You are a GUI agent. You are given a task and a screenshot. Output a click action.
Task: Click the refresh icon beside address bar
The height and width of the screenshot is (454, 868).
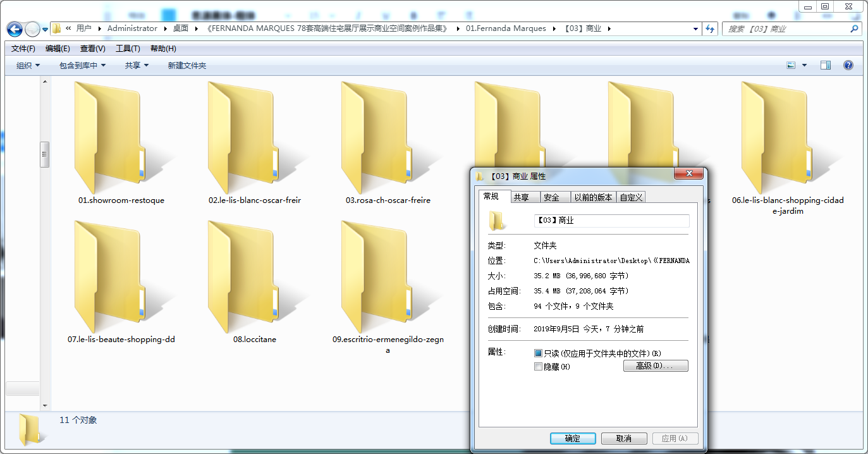(x=709, y=28)
